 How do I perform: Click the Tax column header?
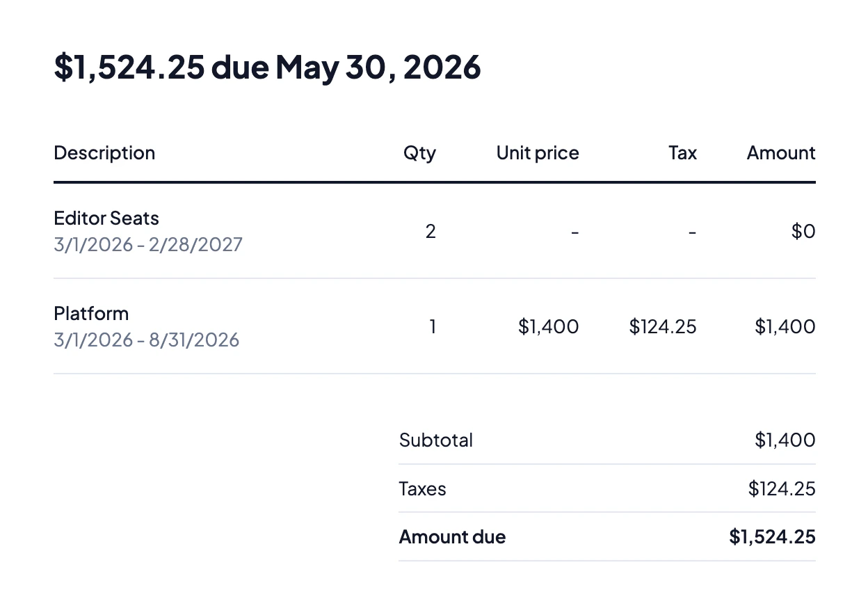coord(682,153)
